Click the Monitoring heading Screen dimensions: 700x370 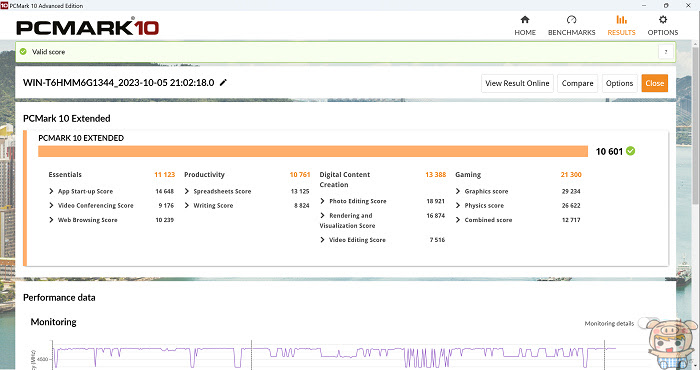coord(53,322)
